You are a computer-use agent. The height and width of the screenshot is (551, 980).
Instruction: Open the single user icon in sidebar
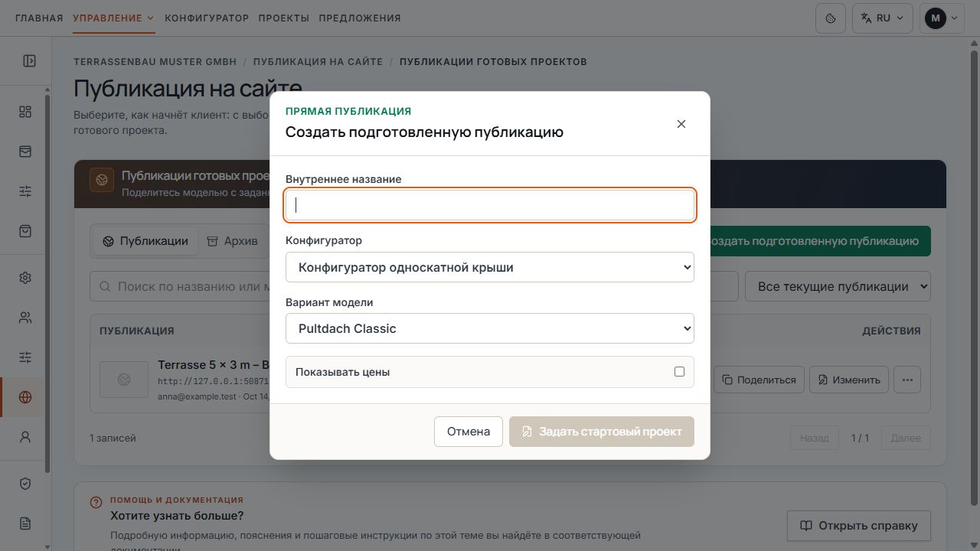[x=25, y=437]
